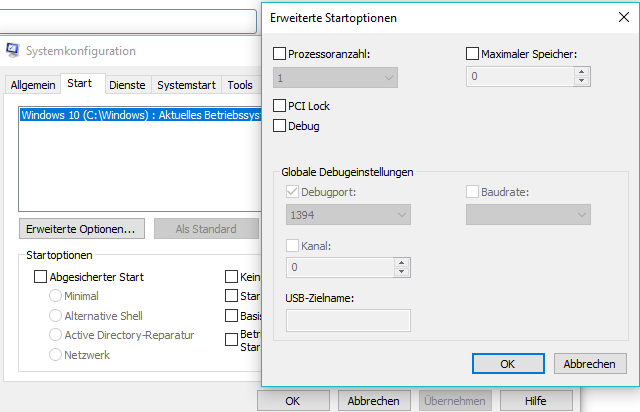
Task: Toggle the checkbox next to Betr
Action: click(231, 339)
